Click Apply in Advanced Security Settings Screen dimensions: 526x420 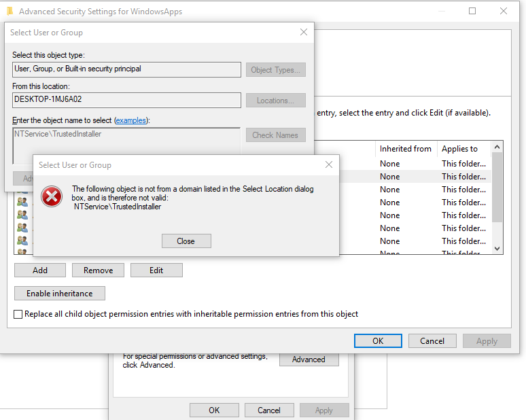[487, 341]
